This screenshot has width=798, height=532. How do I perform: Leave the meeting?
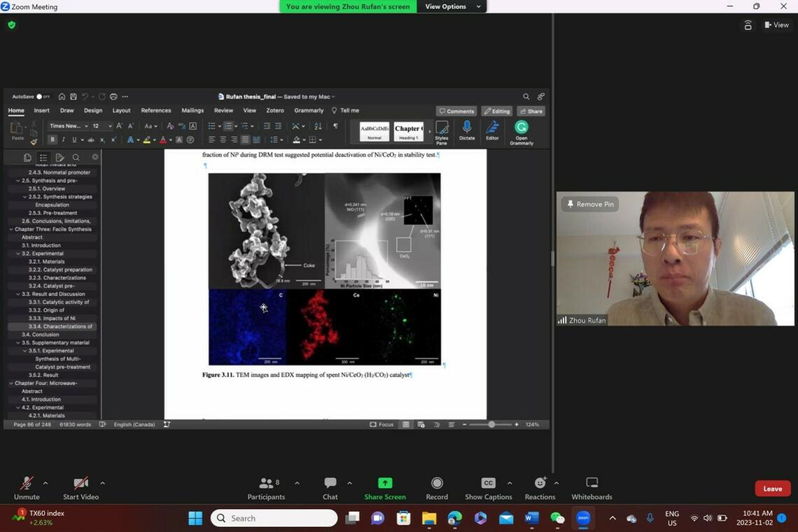coord(772,489)
